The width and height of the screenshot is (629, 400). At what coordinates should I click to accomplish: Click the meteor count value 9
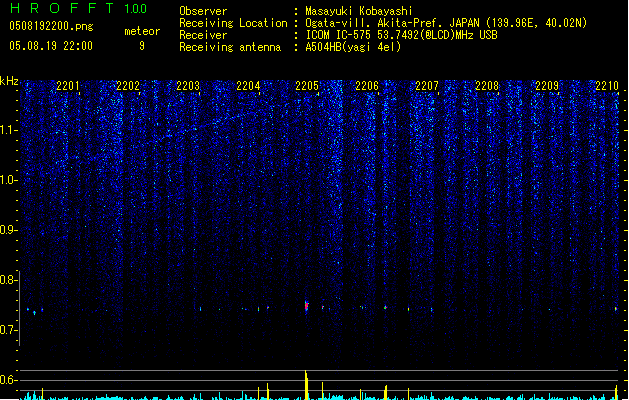pos(142,46)
